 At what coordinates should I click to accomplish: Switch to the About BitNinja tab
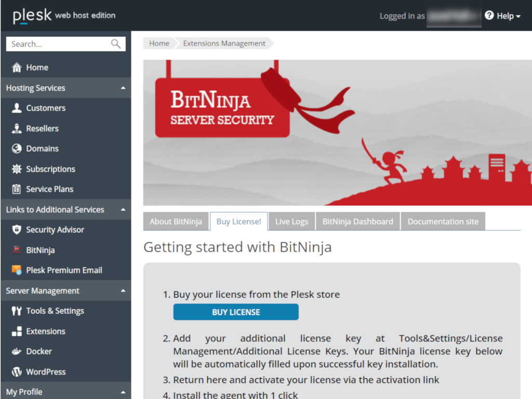point(176,221)
